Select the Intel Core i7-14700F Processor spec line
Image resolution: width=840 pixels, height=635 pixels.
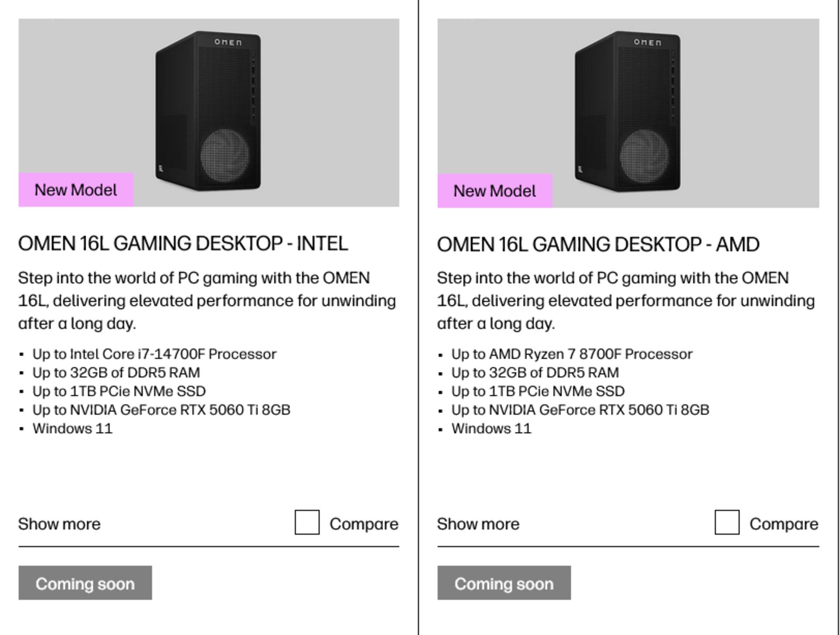(x=154, y=354)
